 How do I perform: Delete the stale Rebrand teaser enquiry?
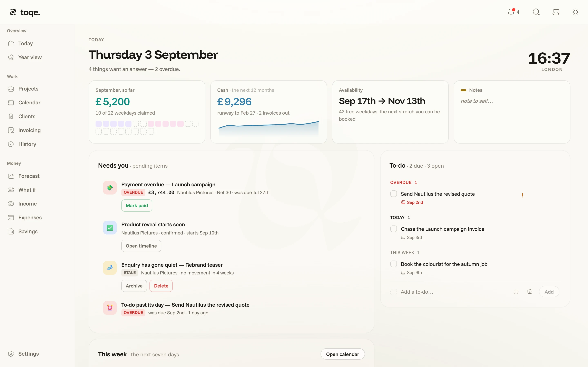coord(161,286)
